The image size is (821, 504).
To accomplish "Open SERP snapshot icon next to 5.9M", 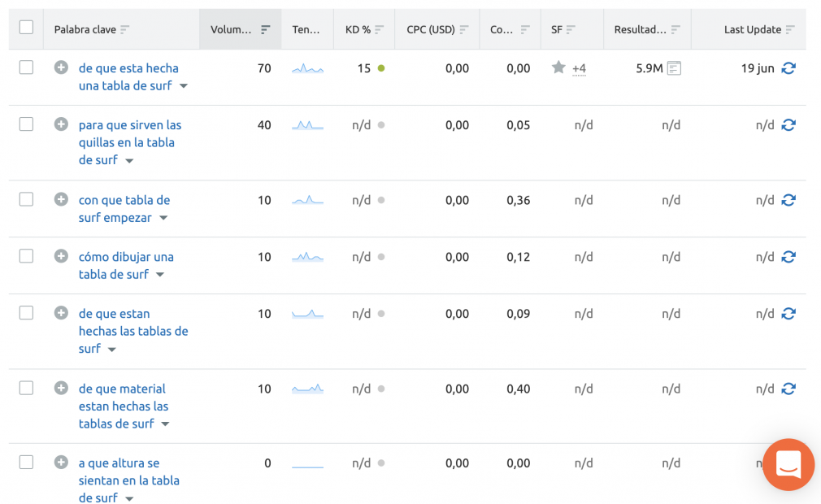I will pos(674,68).
